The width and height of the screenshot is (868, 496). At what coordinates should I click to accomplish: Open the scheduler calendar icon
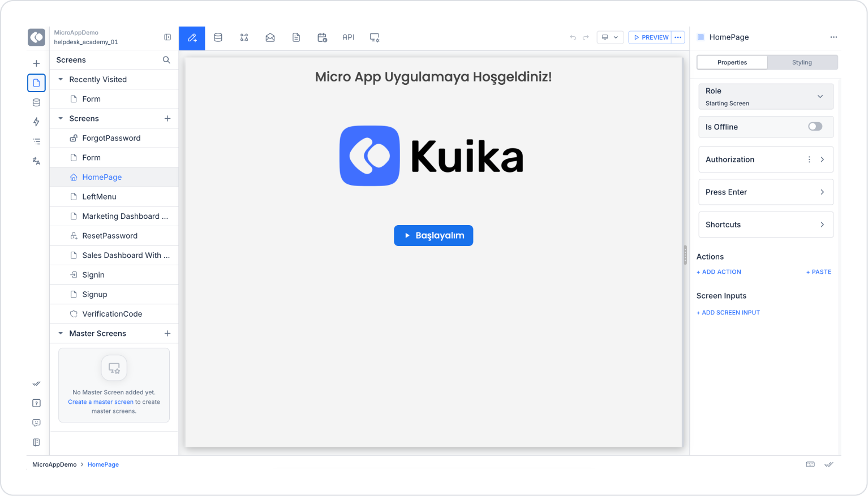click(322, 37)
